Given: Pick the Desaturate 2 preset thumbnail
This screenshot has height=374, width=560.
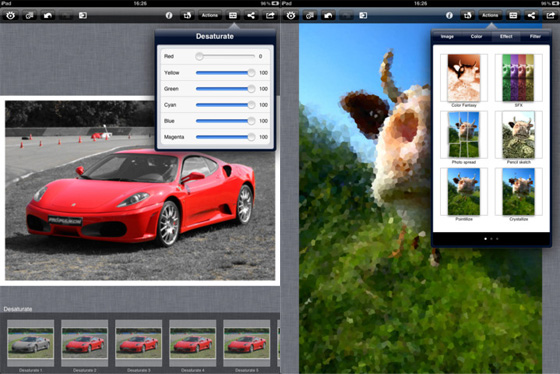Looking at the screenshot, I should 85,343.
